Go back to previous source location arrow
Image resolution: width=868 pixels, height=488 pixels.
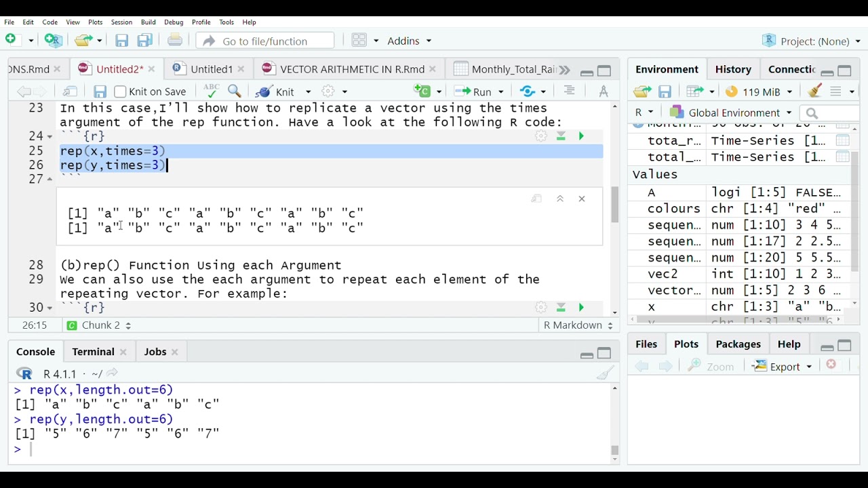[x=24, y=91]
